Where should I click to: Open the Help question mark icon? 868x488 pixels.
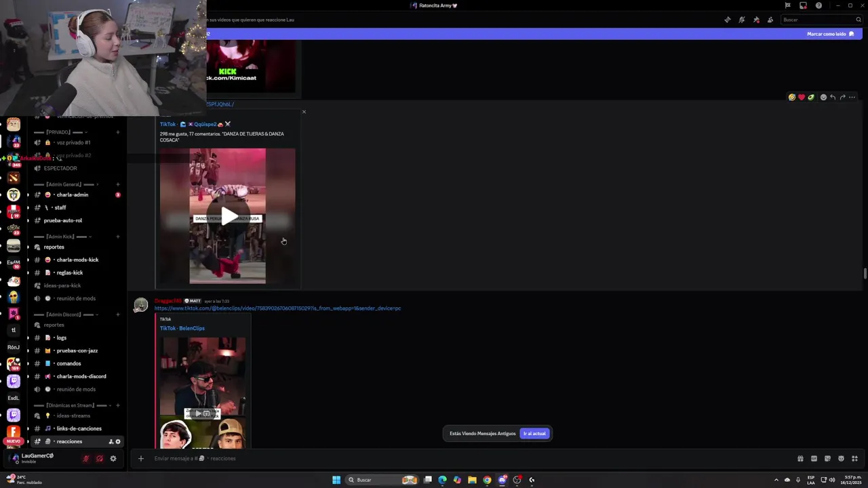[818, 5]
